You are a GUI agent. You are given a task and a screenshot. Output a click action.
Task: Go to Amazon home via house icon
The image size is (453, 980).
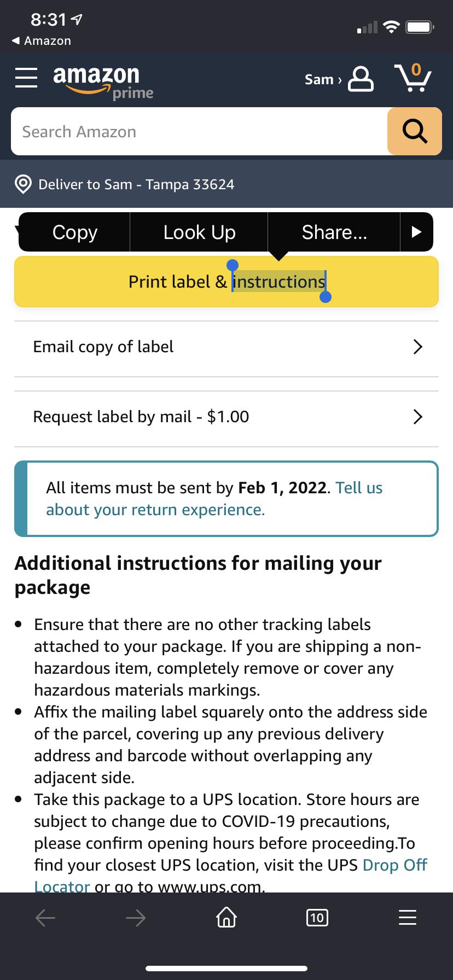[226, 918]
